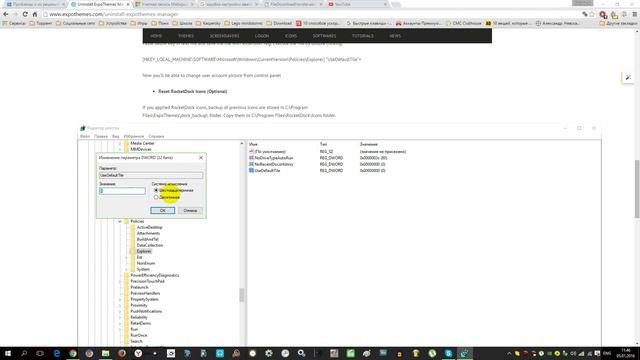Reload the page with the refresh icon
This screenshot has height=360, width=640.
click(25, 14)
